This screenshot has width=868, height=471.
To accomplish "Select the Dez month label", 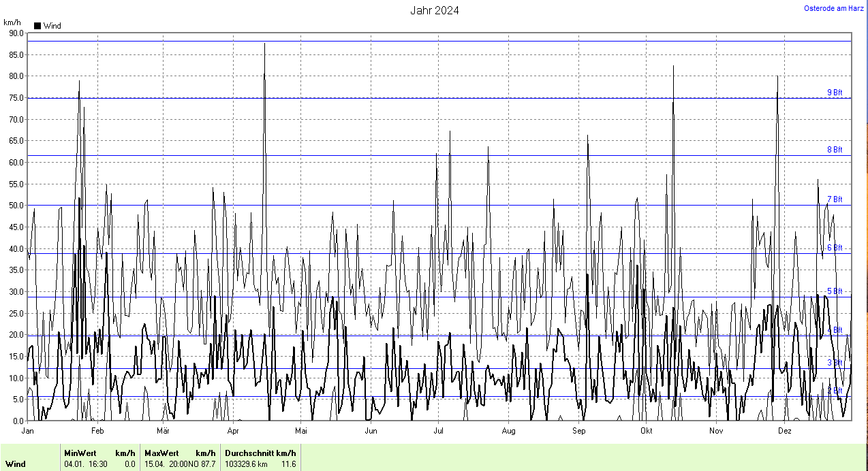I will pos(784,431).
